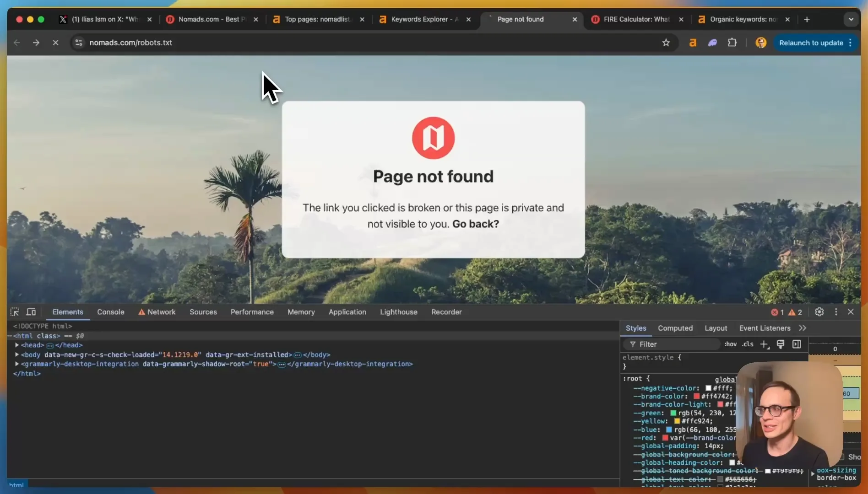
Task: Switch to the Lighthouse tab
Action: click(x=398, y=312)
